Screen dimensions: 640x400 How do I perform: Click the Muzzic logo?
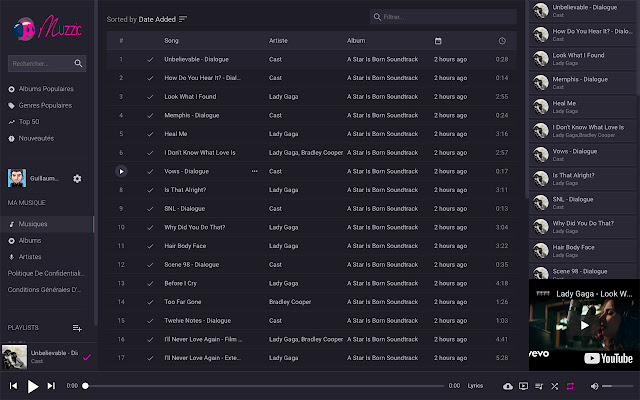tap(47, 28)
